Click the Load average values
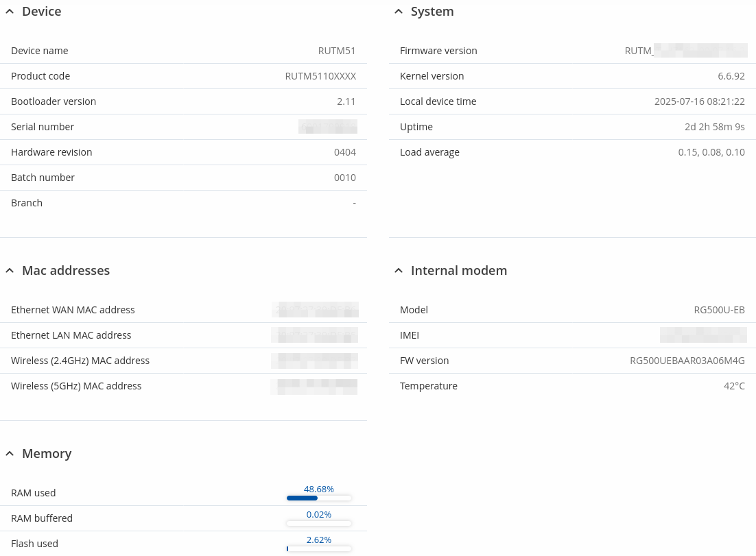 point(711,152)
